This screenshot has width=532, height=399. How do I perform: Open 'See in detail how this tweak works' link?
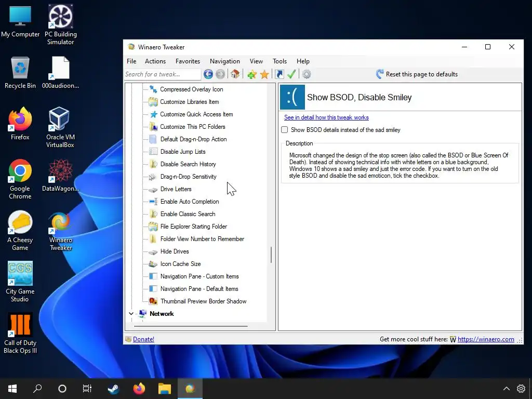[326, 117]
